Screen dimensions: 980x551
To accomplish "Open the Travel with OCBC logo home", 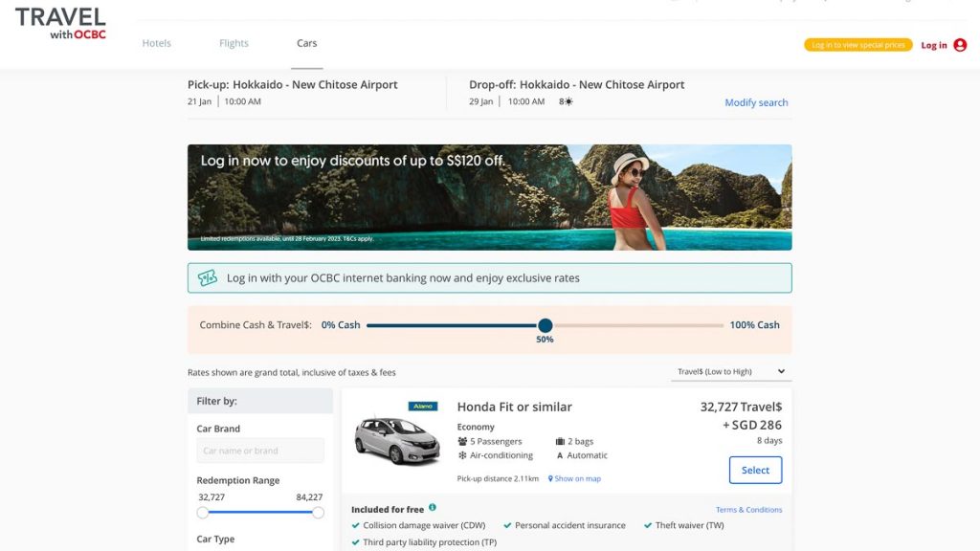I will point(60,24).
